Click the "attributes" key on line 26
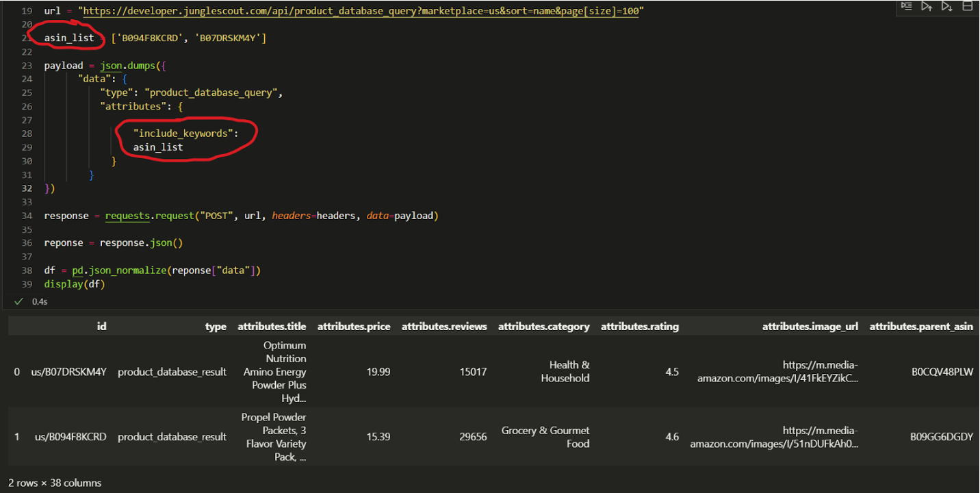 [133, 106]
